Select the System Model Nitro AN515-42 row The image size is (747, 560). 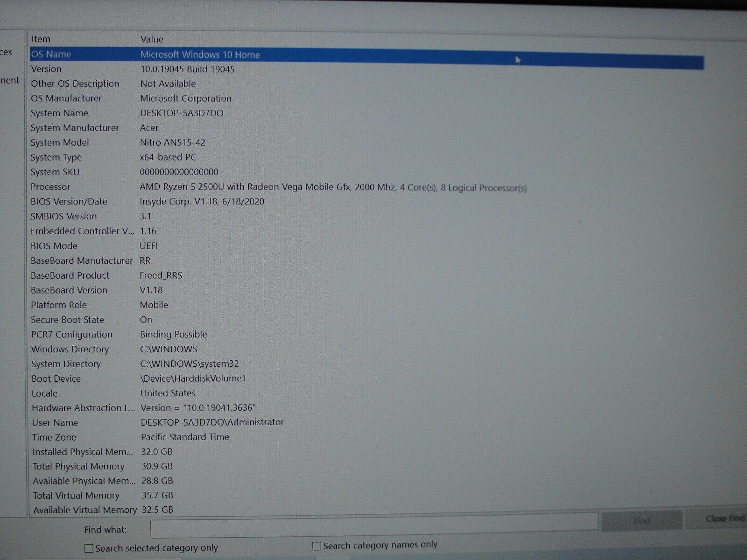[172, 143]
